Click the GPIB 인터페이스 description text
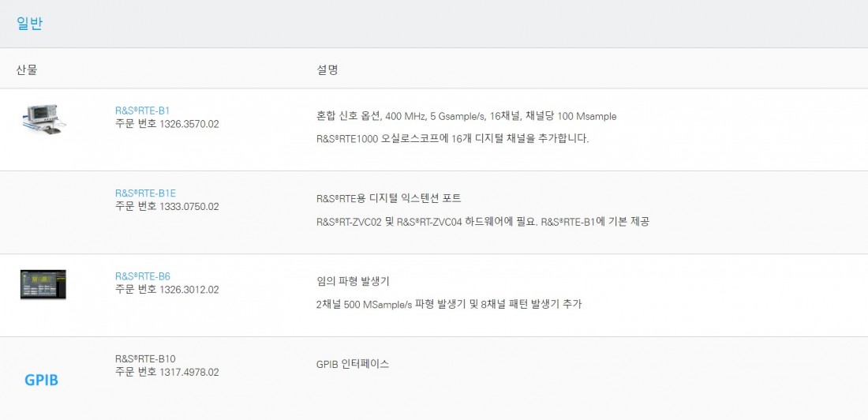Image resolution: width=868 pixels, height=420 pixels. (x=353, y=364)
